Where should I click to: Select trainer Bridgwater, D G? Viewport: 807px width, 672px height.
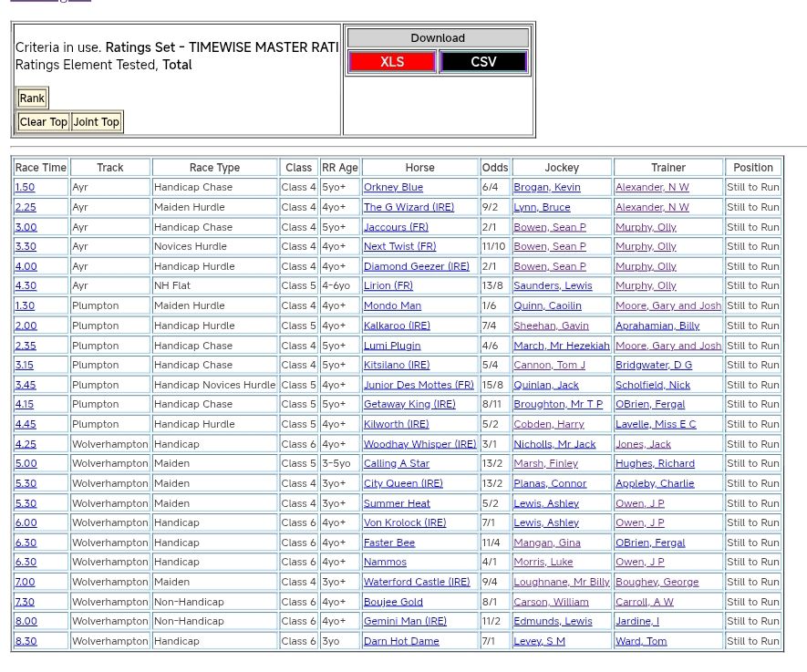pyautogui.click(x=653, y=366)
